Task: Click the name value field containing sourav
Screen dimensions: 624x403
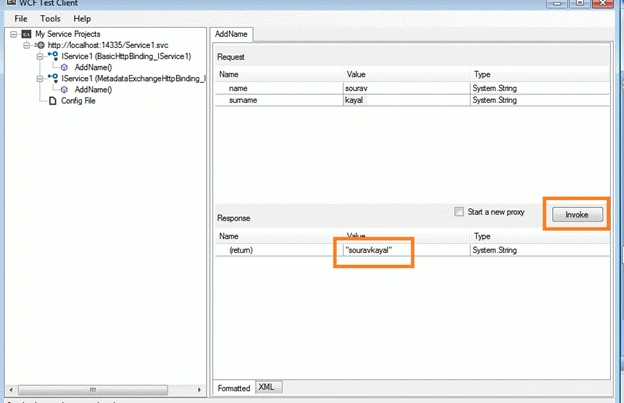Action: (x=406, y=88)
